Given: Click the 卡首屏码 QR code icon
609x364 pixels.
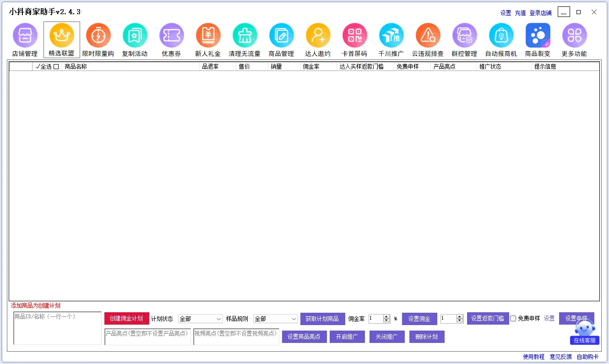Looking at the screenshot, I should pos(354,36).
